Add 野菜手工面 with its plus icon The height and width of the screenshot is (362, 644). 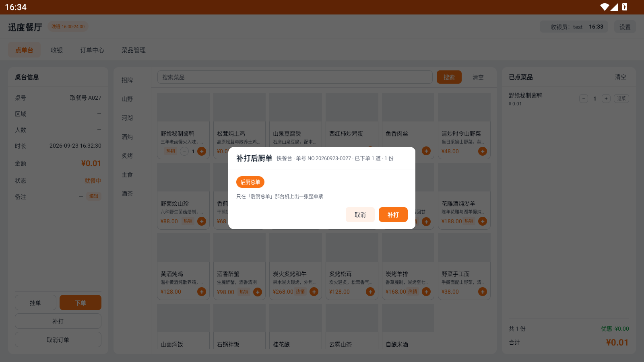click(482, 292)
